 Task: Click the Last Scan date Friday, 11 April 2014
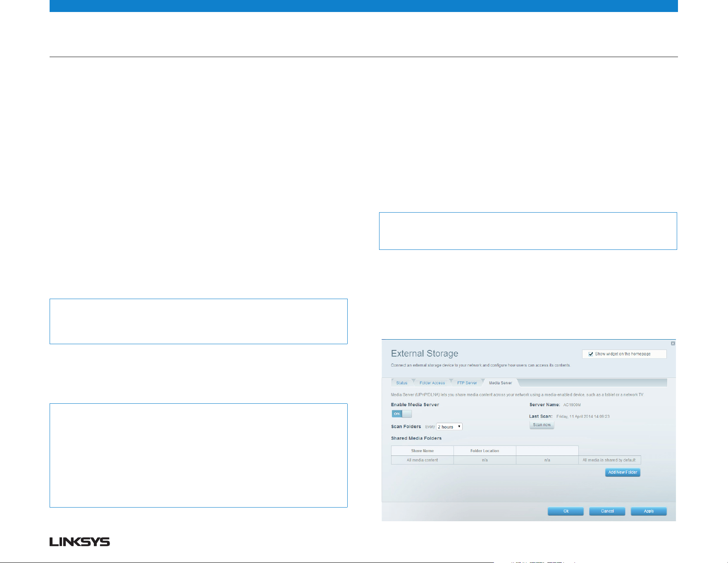(x=583, y=417)
